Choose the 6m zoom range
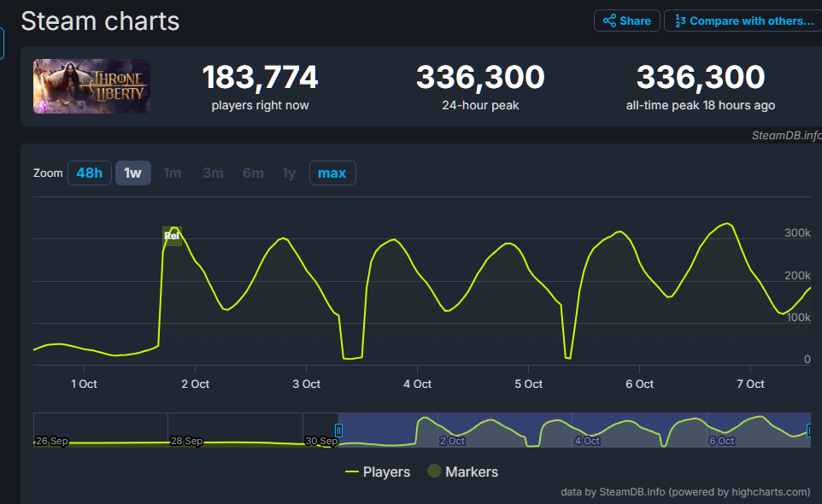The width and height of the screenshot is (822, 504). click(x=253, y=173)
